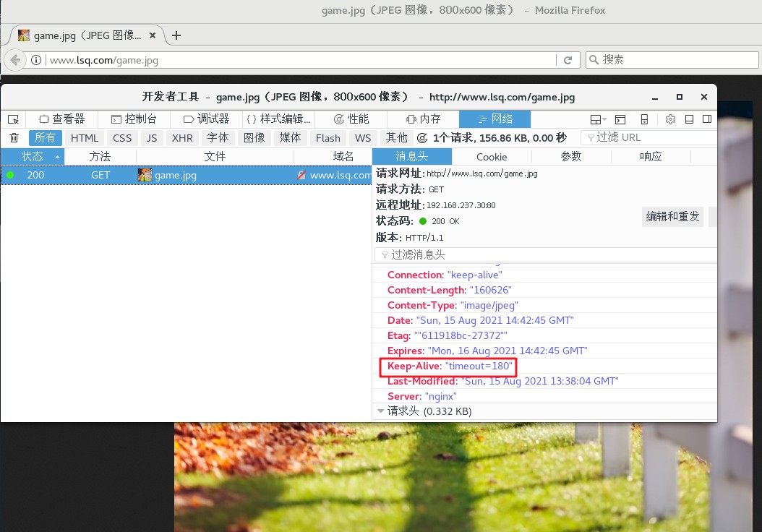This screenshot has height=532, width=762.
Task: Sort requests by 状态 column
Action: click(33, 156)
